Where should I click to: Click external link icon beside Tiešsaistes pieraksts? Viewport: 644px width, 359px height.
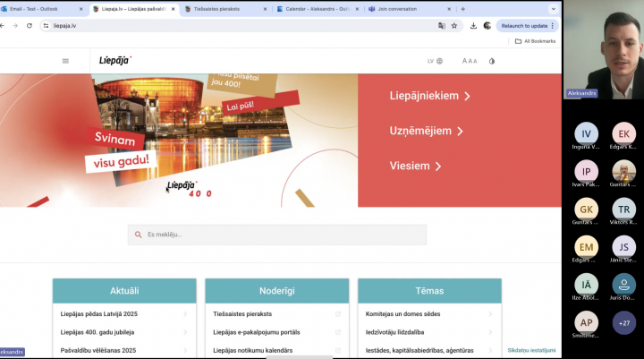pyautogui.click(x=337, y=313)
